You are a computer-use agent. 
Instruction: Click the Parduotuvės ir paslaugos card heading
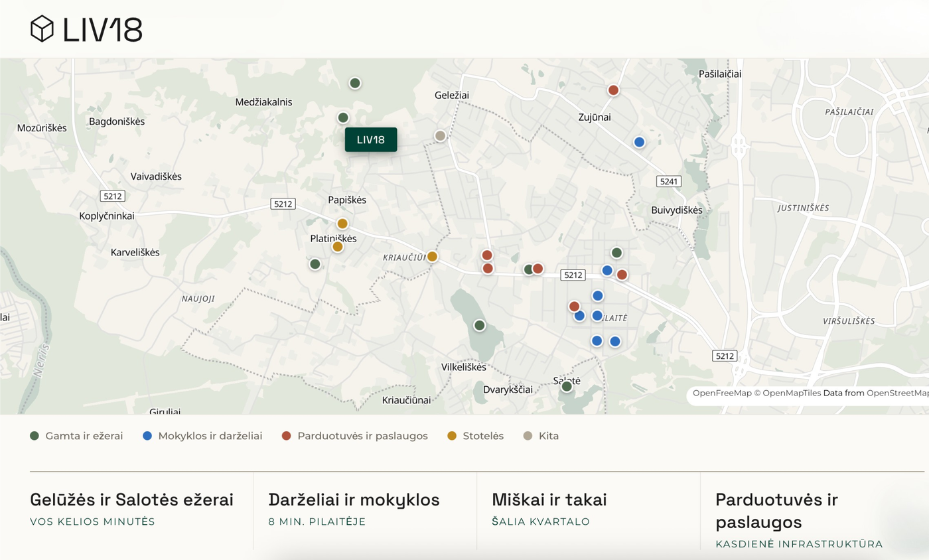[777, 510]
